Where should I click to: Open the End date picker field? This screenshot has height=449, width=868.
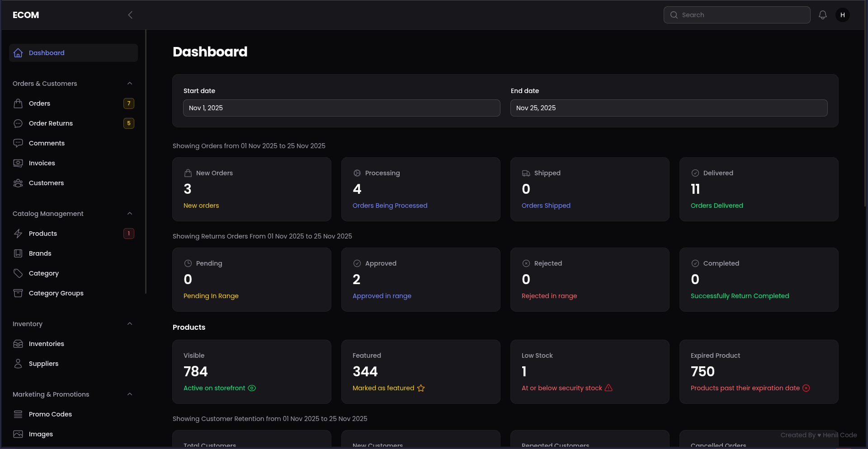[x=669, y=108]
